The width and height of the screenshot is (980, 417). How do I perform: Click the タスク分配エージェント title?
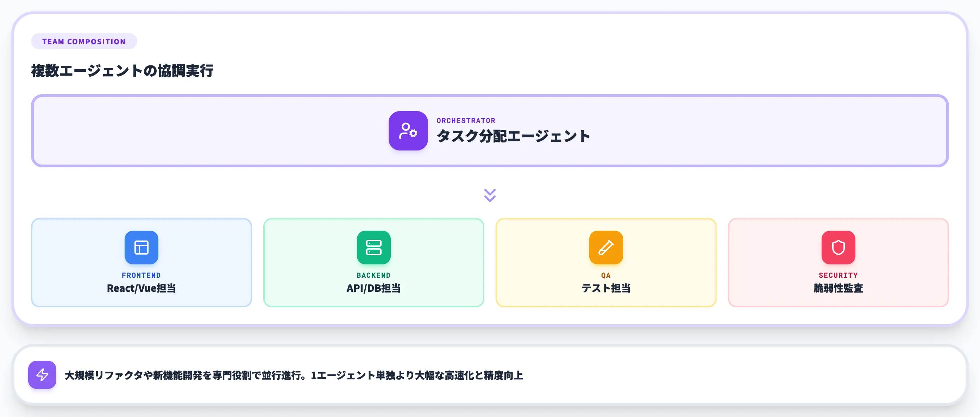[513, 136]
